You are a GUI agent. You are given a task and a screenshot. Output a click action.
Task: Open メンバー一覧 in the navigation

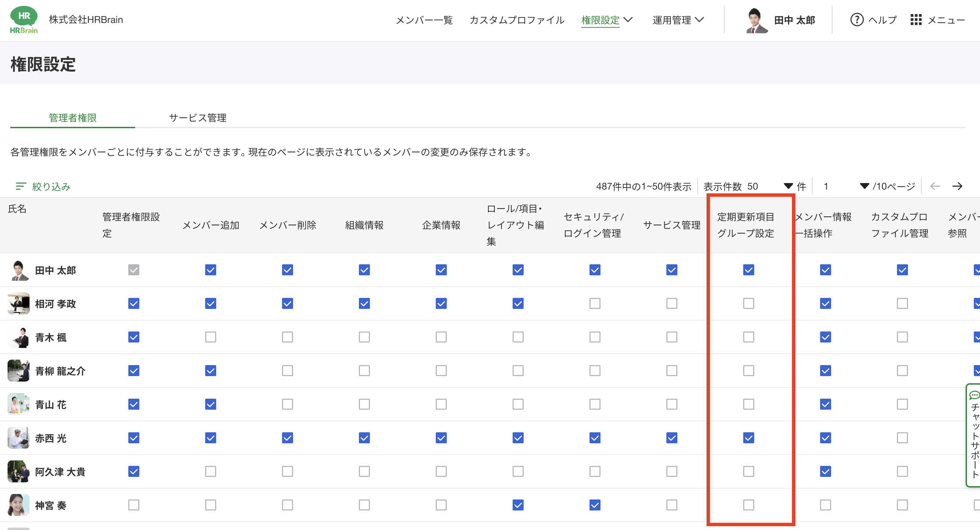coord(424,20)
